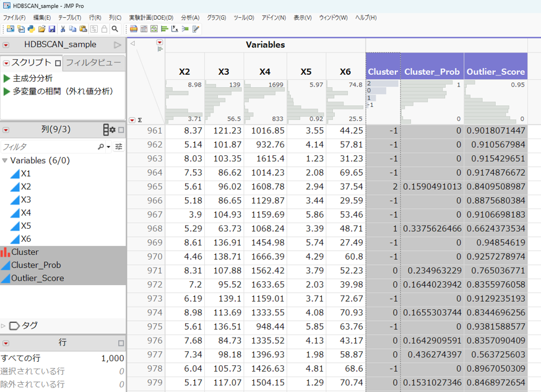The image size is (541, 392).
Task: Click cell value 0.3375626466
Action: (432, 229)
